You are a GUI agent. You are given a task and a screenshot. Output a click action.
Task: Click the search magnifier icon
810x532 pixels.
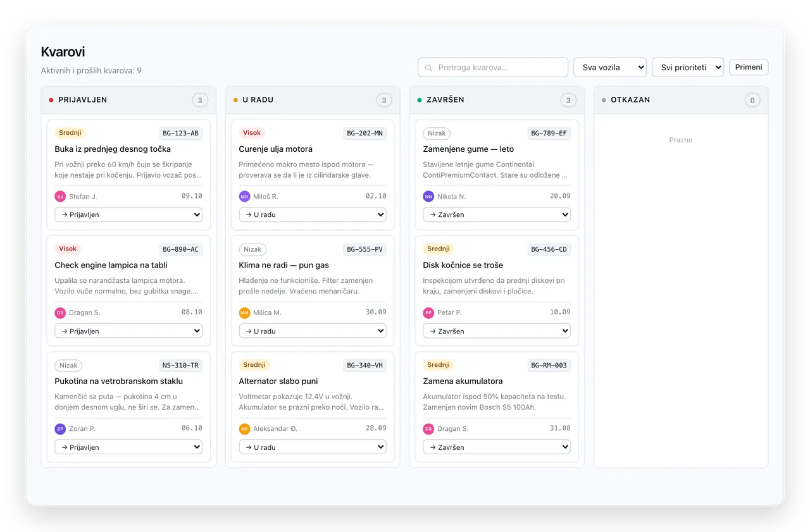[428, 68]
